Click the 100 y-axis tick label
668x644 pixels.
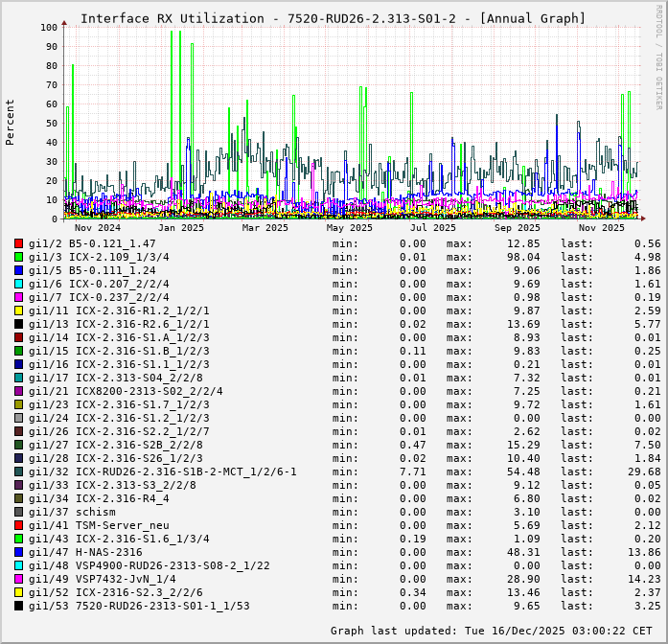[x=49, y=28]
